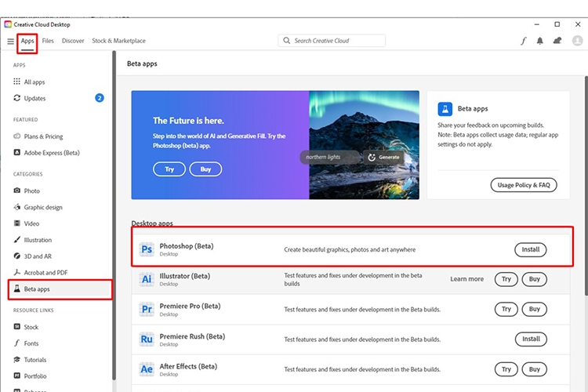Image resolution: width=588 pixels, height=392 pixels.
Task: Select Beta apps in sidebar
Action: pos(60,289)
